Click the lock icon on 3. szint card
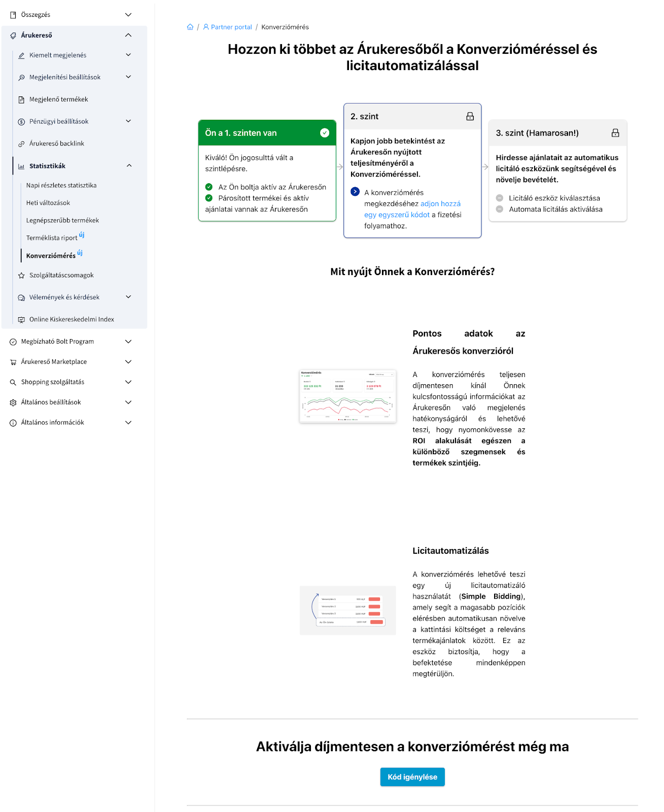 [615, 133]
